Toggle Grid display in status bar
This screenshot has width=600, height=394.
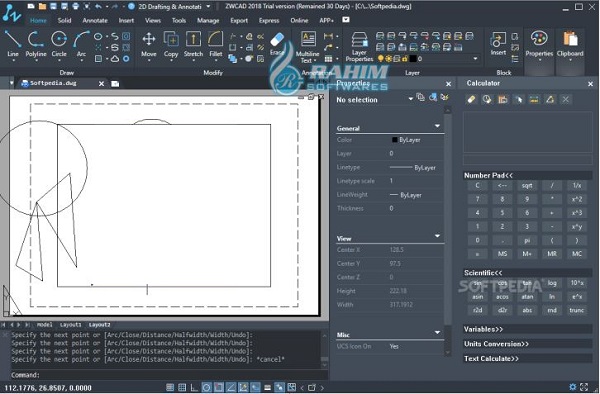point(182,387)
